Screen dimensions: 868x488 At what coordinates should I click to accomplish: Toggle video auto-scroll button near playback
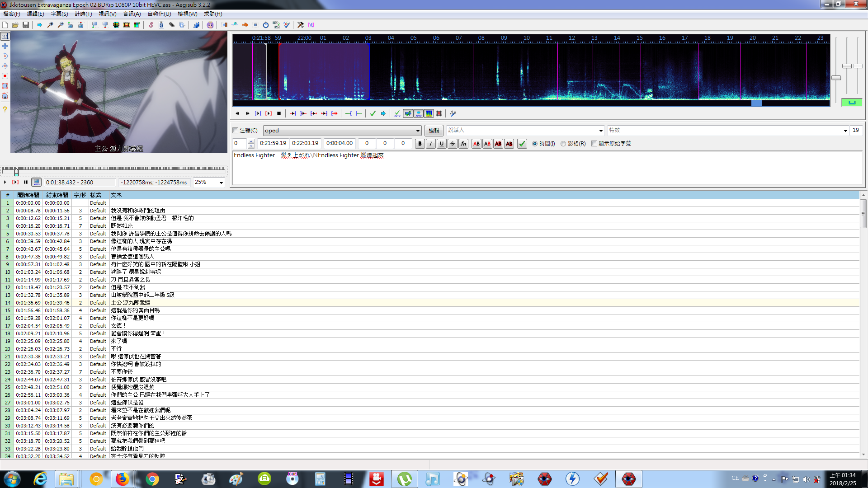click(x=37, y=182)
